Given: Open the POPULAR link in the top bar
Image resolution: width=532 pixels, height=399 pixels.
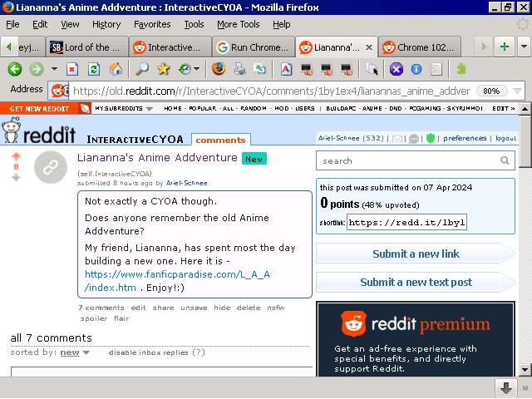Looking at the screenshot, I should pos(202,109).
